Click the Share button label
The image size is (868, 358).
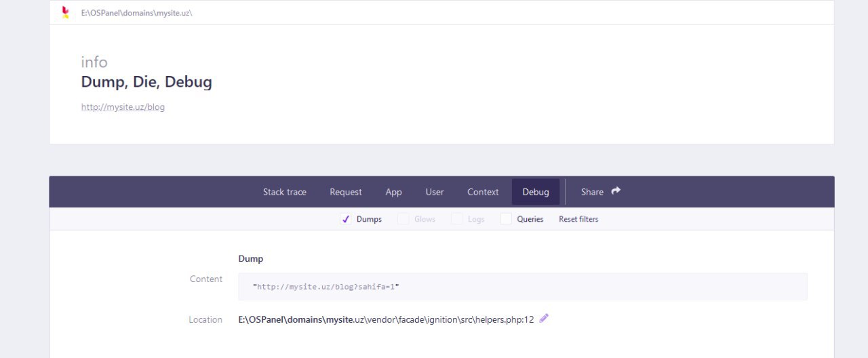click(592, 192)
